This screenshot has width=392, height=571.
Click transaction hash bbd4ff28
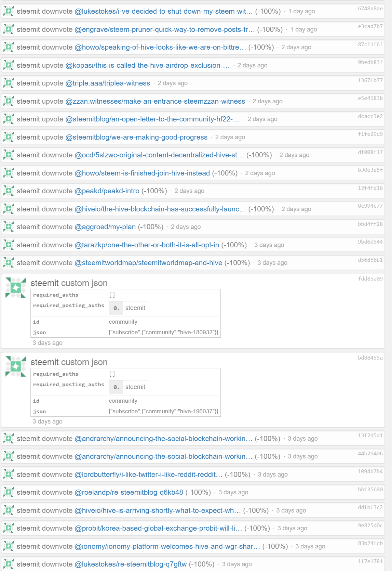(x=370, y=224)
